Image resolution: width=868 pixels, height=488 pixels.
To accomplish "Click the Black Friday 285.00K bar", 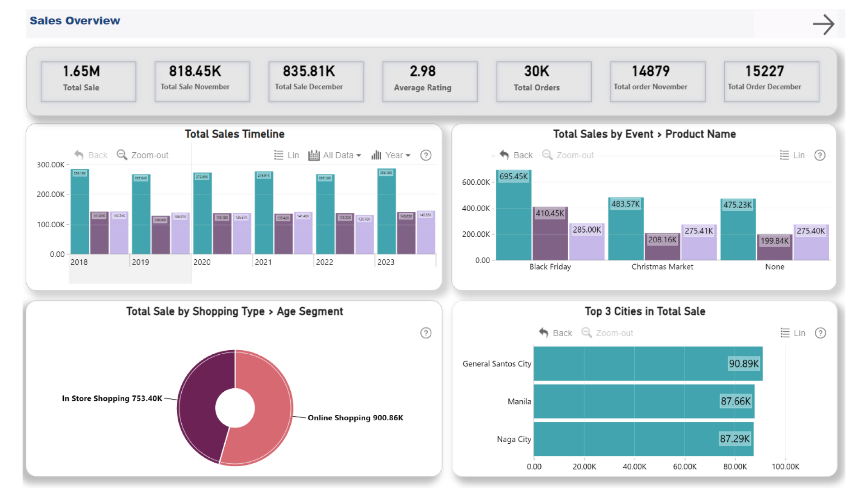I will click(587, 242).
